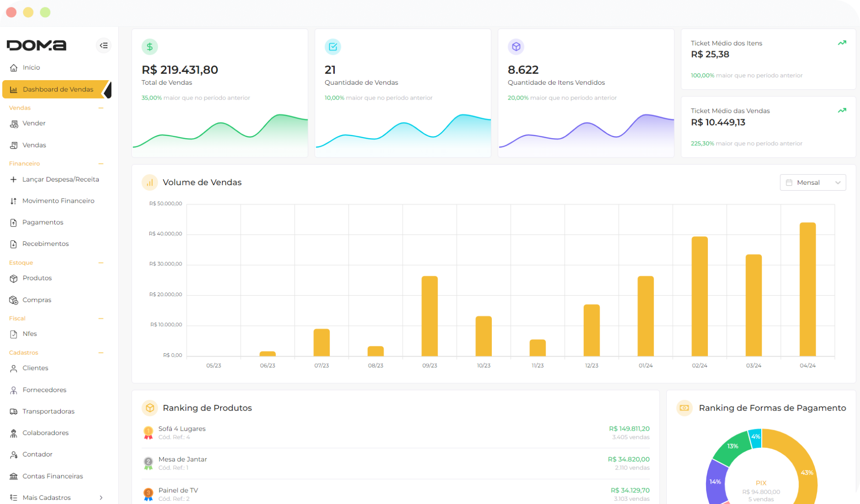Viewport: 860px width, 504px height.
Task: Click the Fornecedores person icon
Action: 14,390
